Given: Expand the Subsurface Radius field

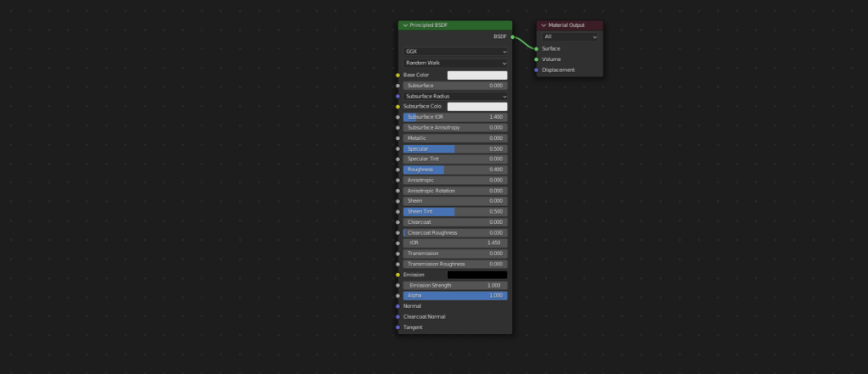Looking at the screenshot, I should (x=455, y=97).
